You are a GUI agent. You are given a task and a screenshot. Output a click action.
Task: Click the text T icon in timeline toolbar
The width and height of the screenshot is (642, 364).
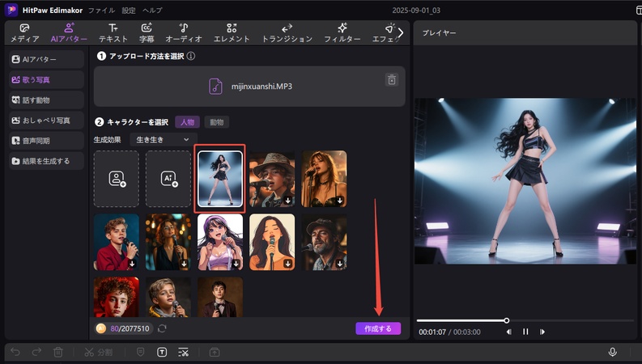[162, 352]
